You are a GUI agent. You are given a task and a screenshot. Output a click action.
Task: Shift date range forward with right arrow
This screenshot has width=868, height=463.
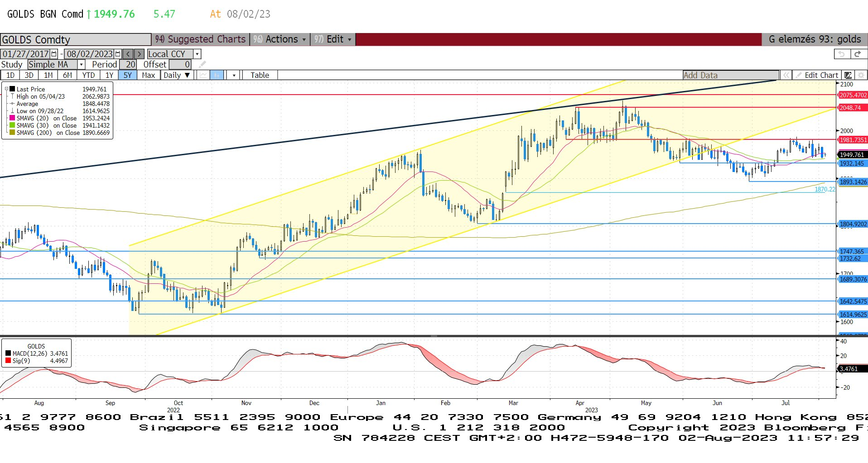[140, 54]
